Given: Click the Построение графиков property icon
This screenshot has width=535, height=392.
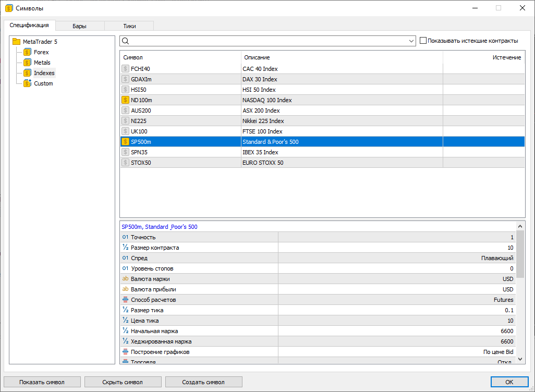Looking at the screenshot, I should tap(125, 352).
